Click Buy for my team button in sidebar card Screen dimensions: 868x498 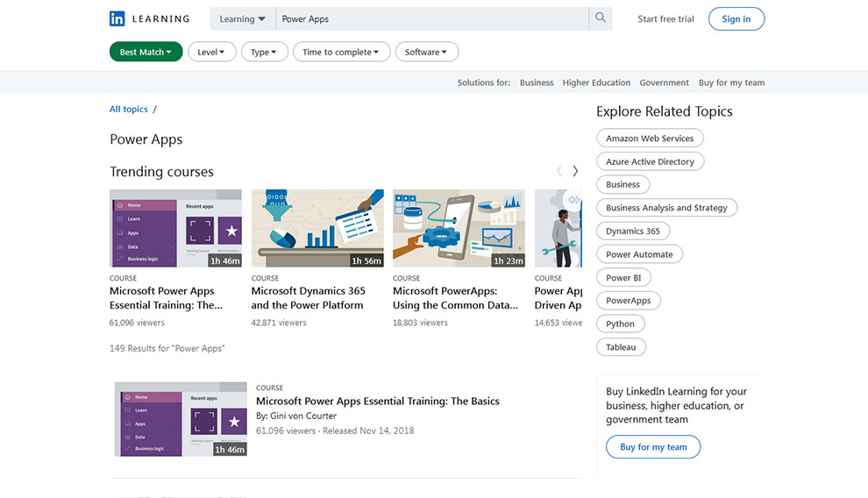pyautogui.click(x=653, y=446)
